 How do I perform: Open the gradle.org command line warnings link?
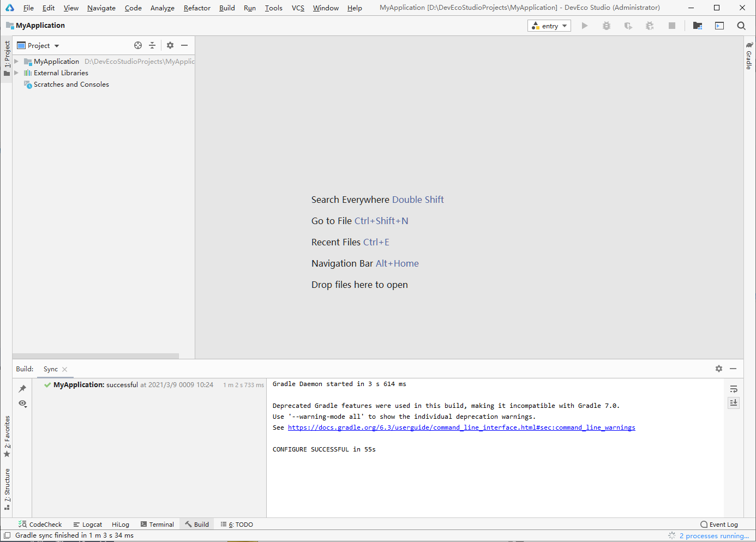461,427
